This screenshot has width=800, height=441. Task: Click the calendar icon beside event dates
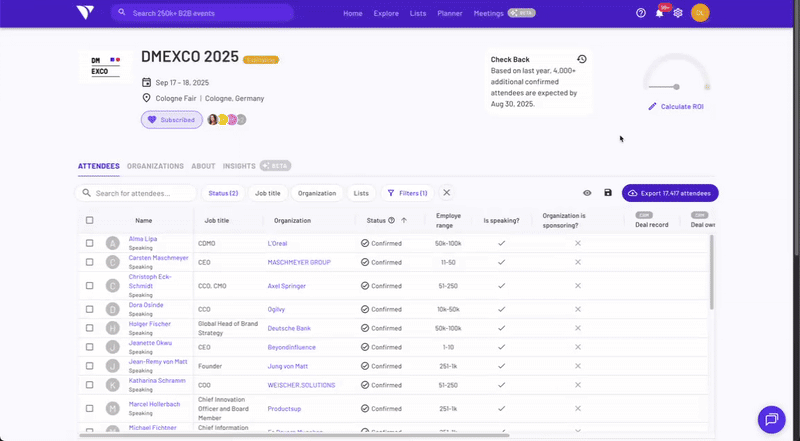(146, 82)
